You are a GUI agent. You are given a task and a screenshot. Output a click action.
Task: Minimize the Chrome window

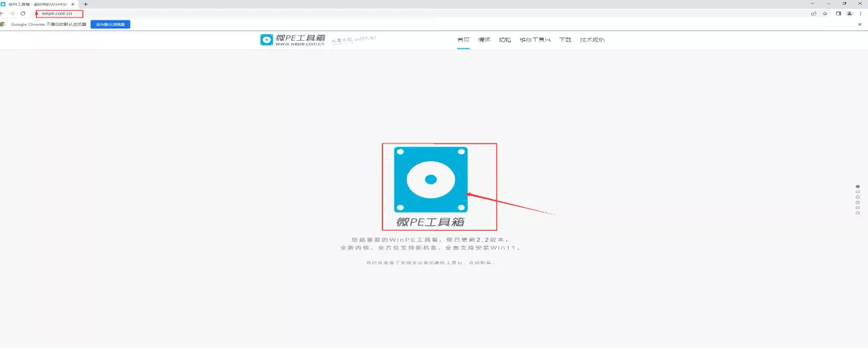[x=828, y=3]
